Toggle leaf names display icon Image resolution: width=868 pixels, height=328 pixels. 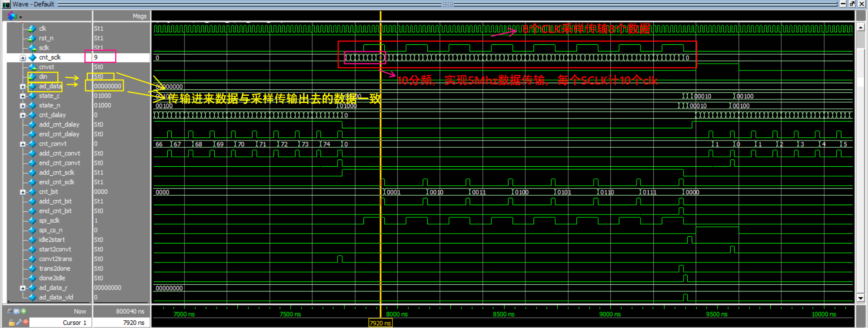click(9, 311)
